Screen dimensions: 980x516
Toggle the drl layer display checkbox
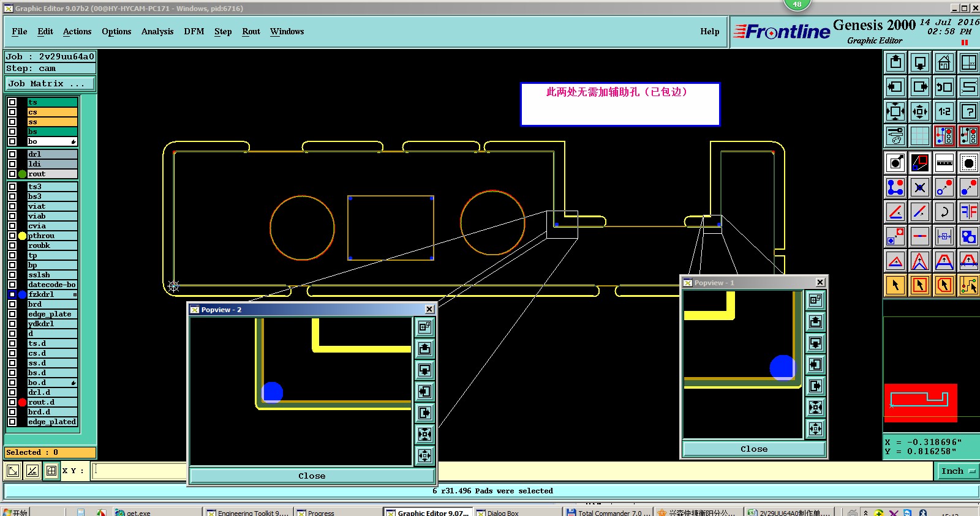tap(12, 154)
